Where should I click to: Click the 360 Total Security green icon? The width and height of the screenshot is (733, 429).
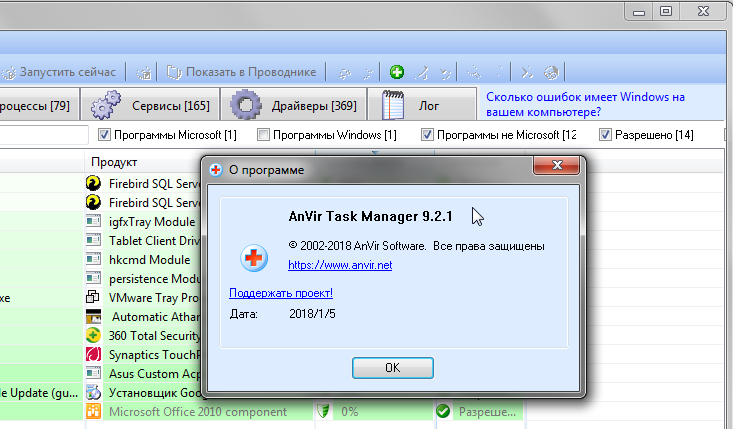(93, 335)
